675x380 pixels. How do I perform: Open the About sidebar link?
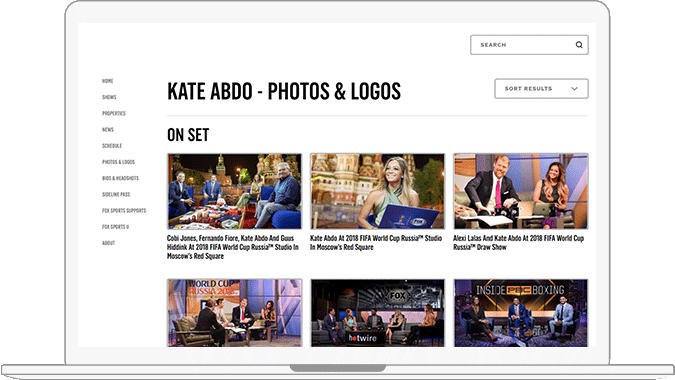[x=108, y=243]
